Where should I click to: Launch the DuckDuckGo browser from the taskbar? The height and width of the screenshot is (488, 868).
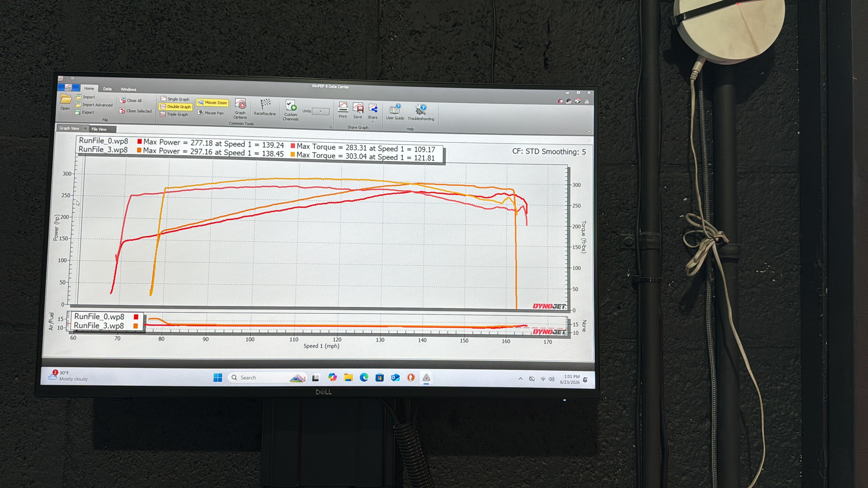click(411, 378)
